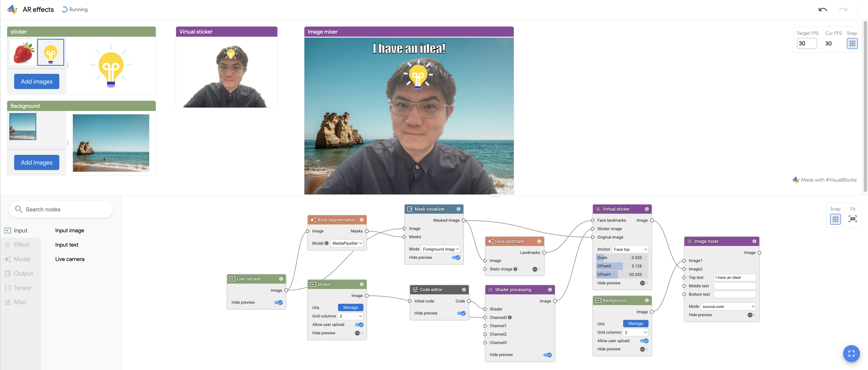Toggle Hide preview on Code editor node
The image size is (868, 370).
(x=461, y=313)
